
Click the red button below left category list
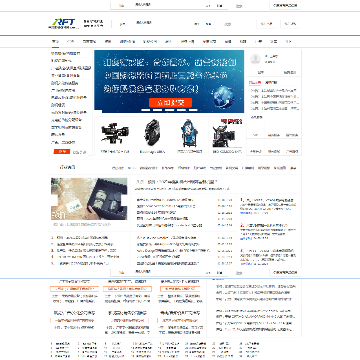(62, 152)
